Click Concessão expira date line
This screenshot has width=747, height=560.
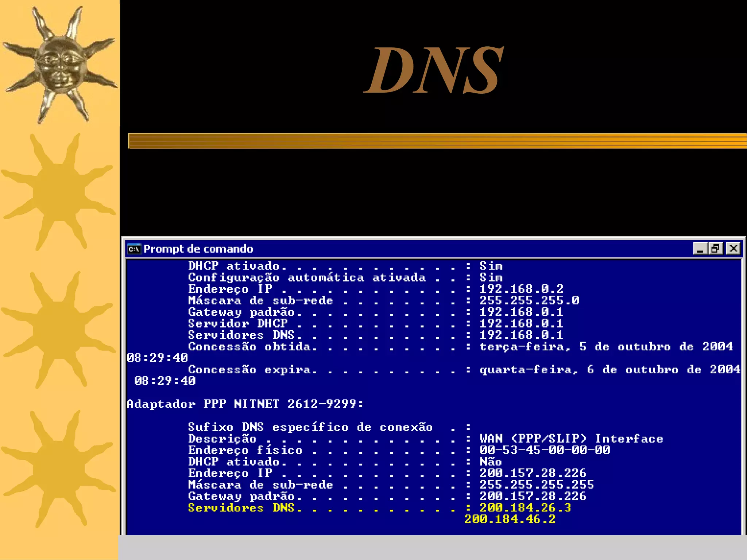click(464, 369)
